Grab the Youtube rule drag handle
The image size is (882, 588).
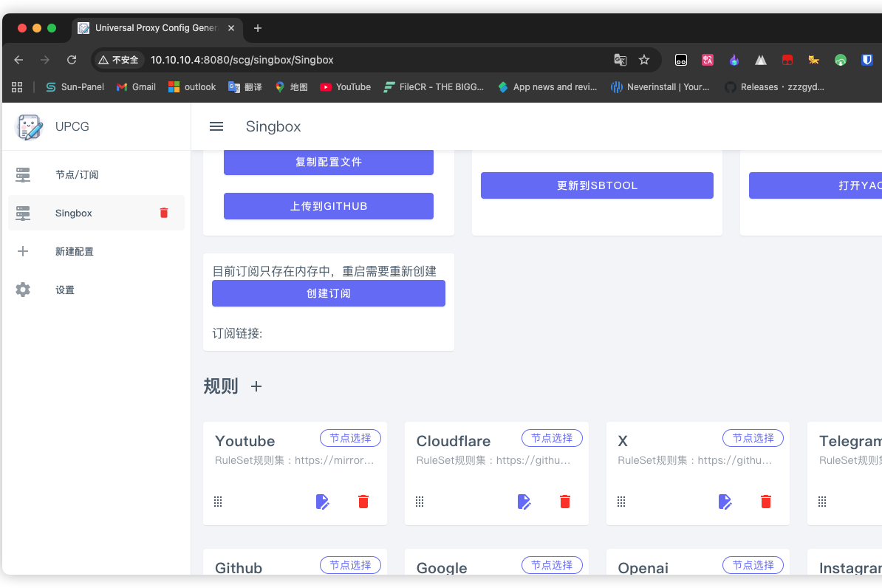coord(218,502)
